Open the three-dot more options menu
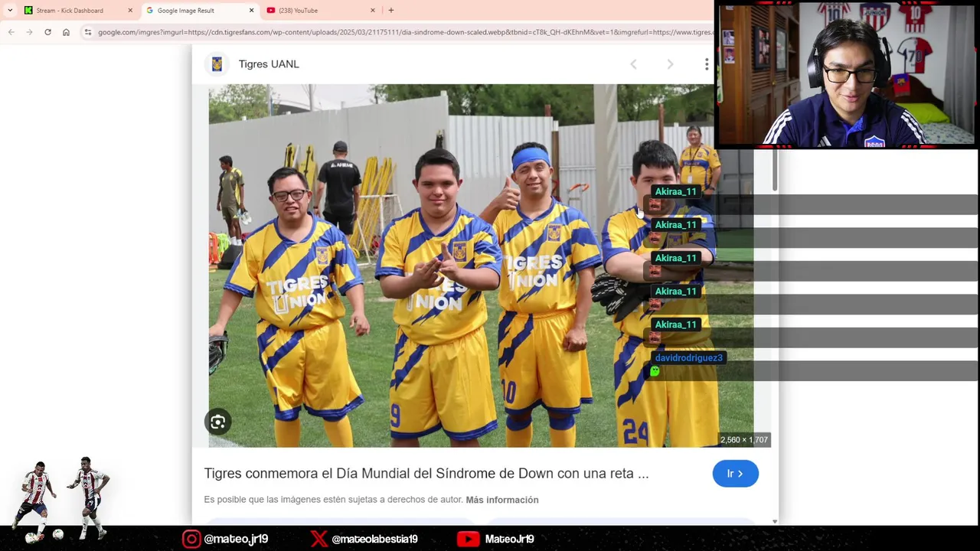The width and height of the screenshot is (980, 551). [x=706, y=64]
